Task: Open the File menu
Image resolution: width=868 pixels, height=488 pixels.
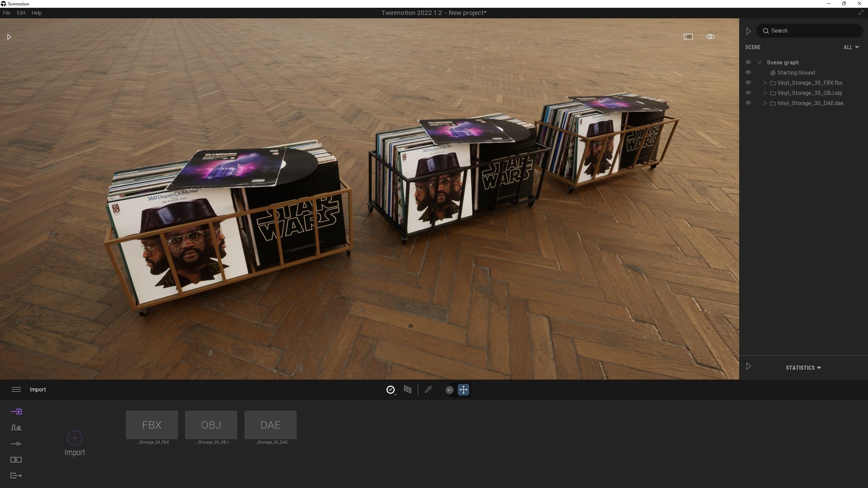Action: 6,13
